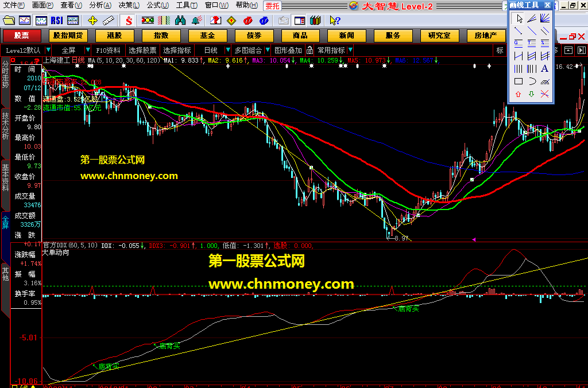Click the traffic light toolbar icon
This screenshot has height=388, width=588.
tap(148, 20)
